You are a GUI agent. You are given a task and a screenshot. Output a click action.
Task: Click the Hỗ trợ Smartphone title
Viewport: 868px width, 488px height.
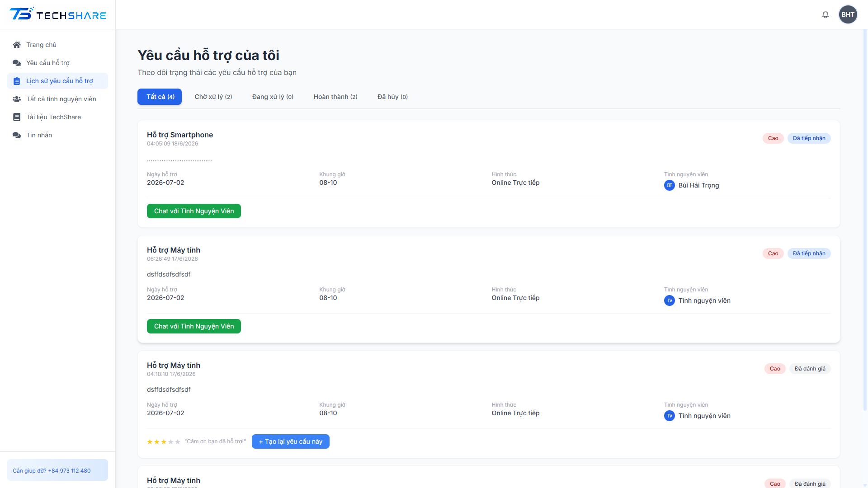[x=180, y=135]
